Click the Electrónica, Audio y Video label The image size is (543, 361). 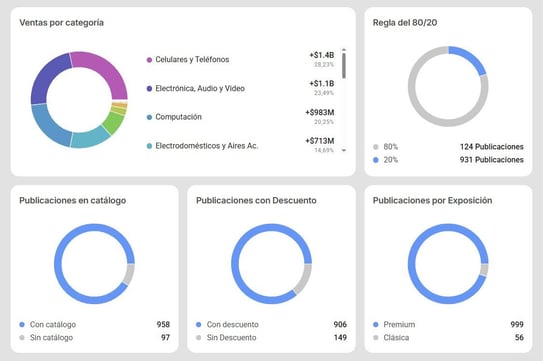pyautogui.click(x=200, y=88)
